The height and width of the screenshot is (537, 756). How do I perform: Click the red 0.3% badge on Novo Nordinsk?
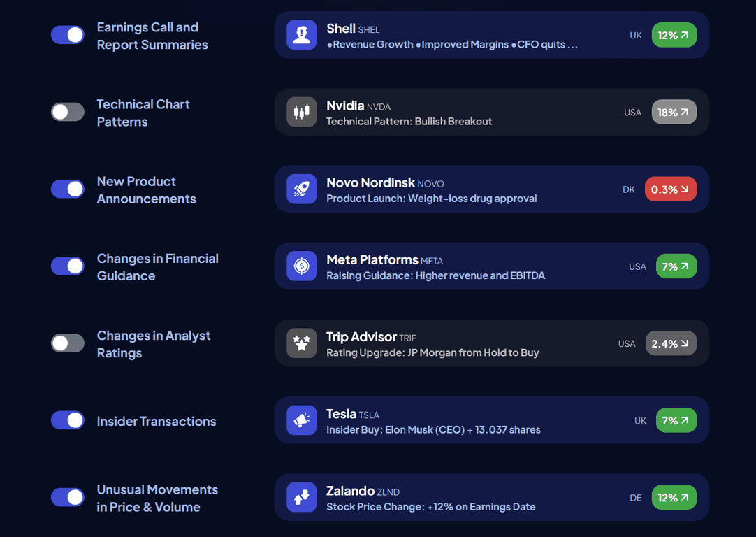(671, 189)
